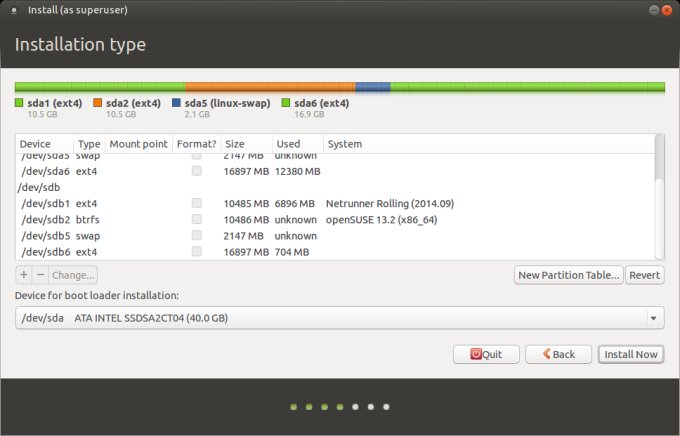Select the /dev/sdb5 swap row
680x436 pixels.
pyautogui.click(x=335, y=236)
